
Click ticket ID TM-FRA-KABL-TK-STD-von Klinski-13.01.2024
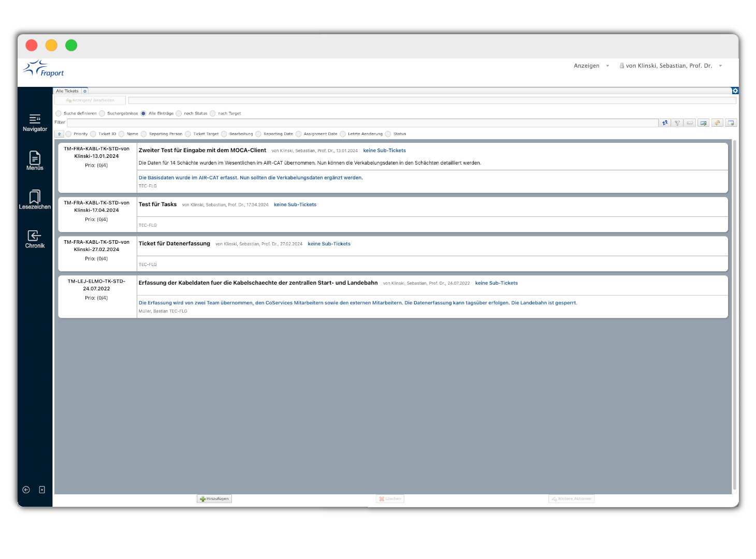coord(96,152)
